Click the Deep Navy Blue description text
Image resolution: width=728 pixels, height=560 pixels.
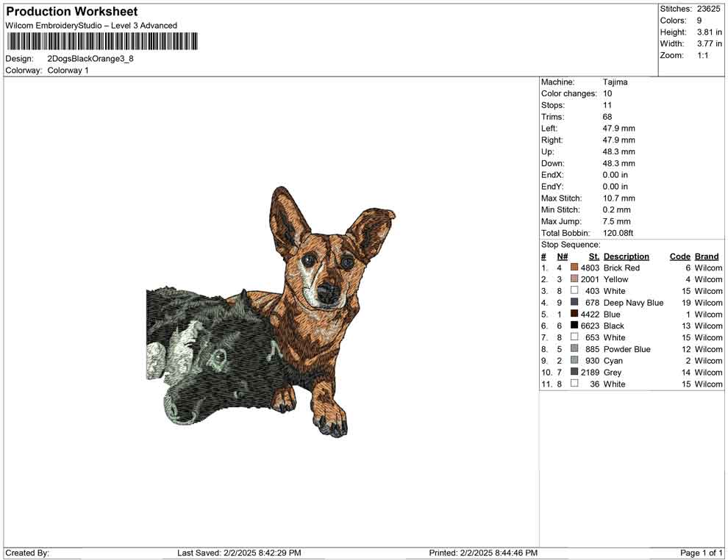tap(634, 303)
